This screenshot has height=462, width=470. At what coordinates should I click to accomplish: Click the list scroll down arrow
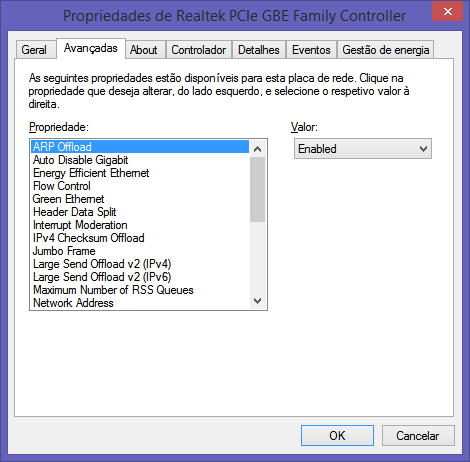tap(257, 301)
